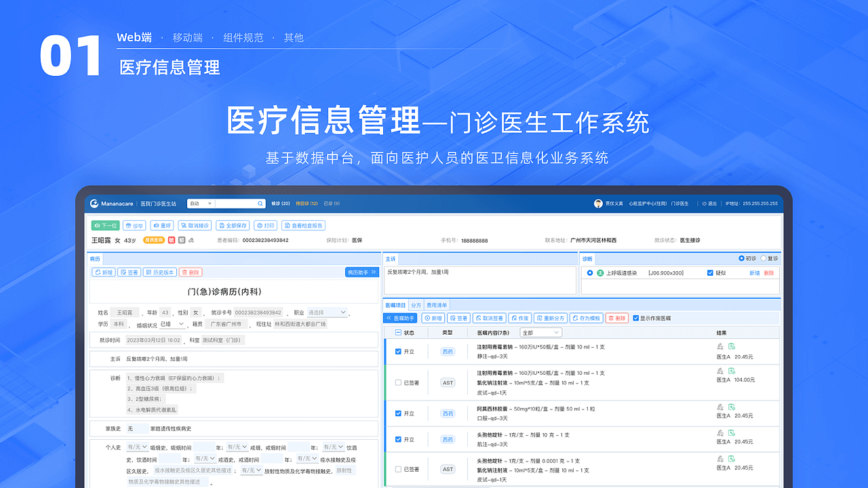Open the 自动 search mode dropdown
The height and width of the screenshot is (488, 868).
click(201, 203)
